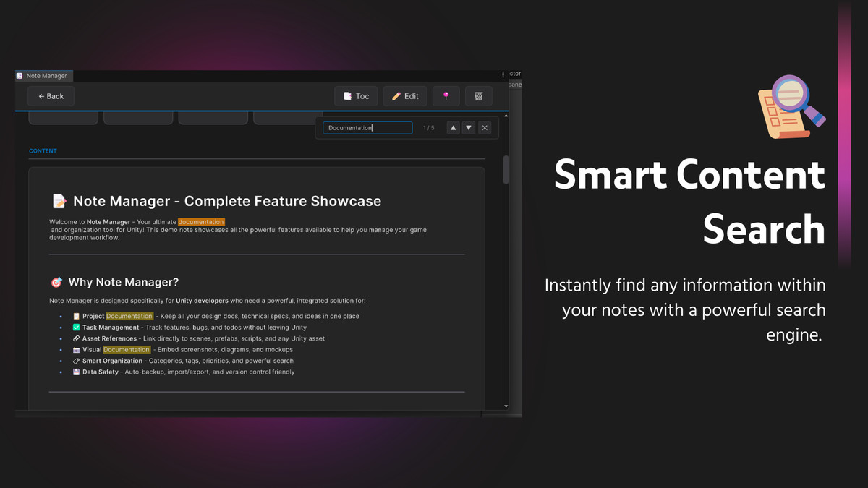The height and width of the screenshot is (488, 868).
Task: Jump to next search match arrow
Action: click(x=469, y=128)
